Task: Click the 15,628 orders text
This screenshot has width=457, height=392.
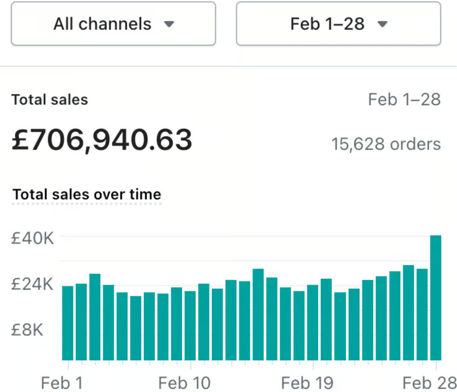Action: (386, 144)
